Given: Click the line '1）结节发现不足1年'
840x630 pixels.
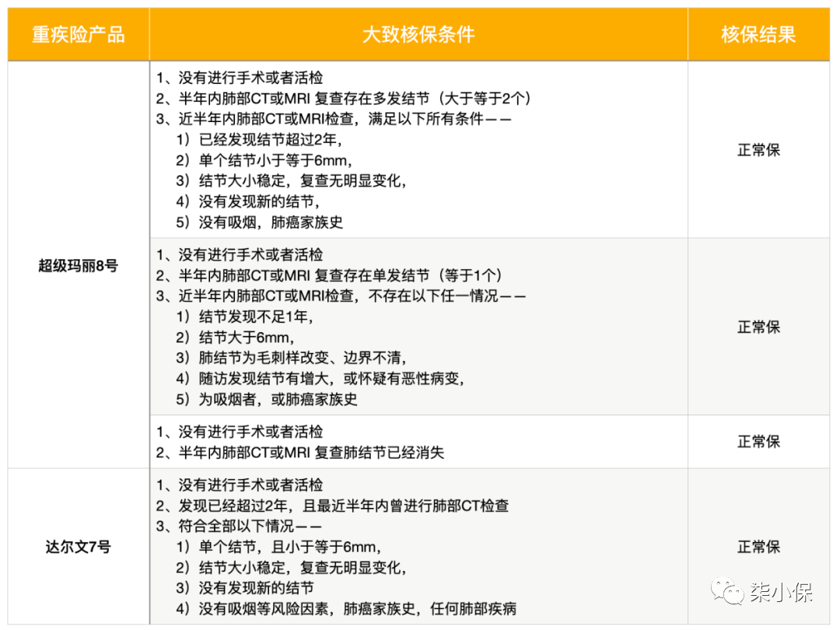Looking at the screenshot, I should pyautogui.click(x=245, y=317).
